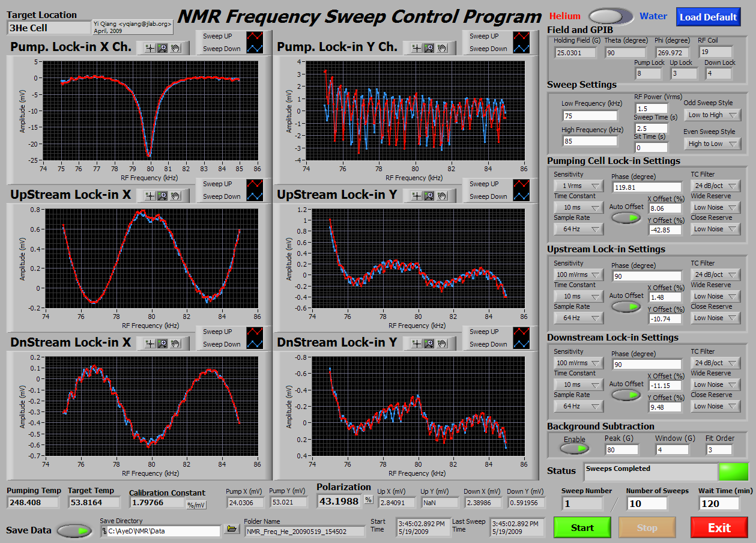Open Downstream Time Constant dropdown
Viewport: 756px width, 543px height.
pyautogui.click(x=578, y=384)
